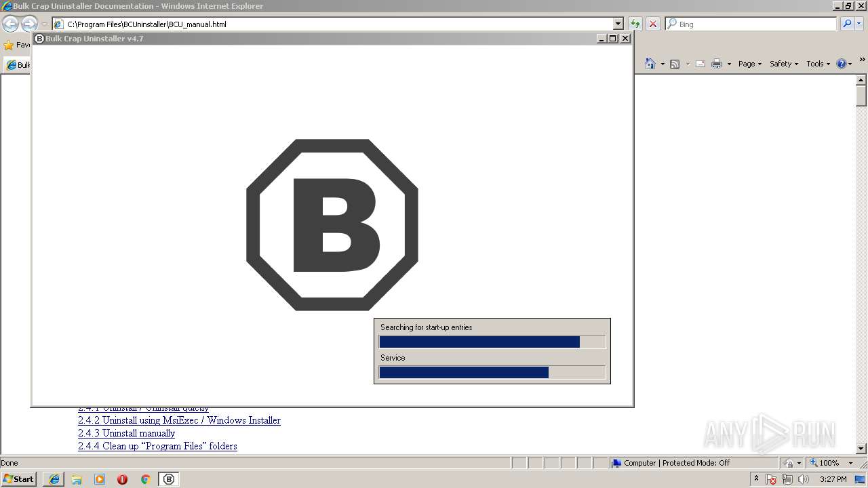Click the Done status bar text
This screenshot has width=868, height=488.
tap(9, 463)
